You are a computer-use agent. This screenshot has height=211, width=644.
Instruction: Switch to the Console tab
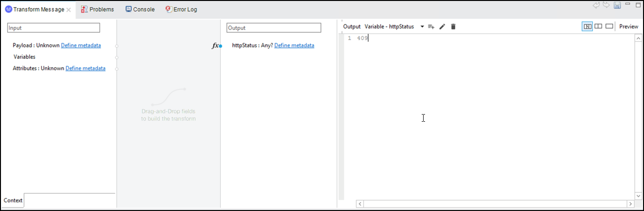point(140,10)
